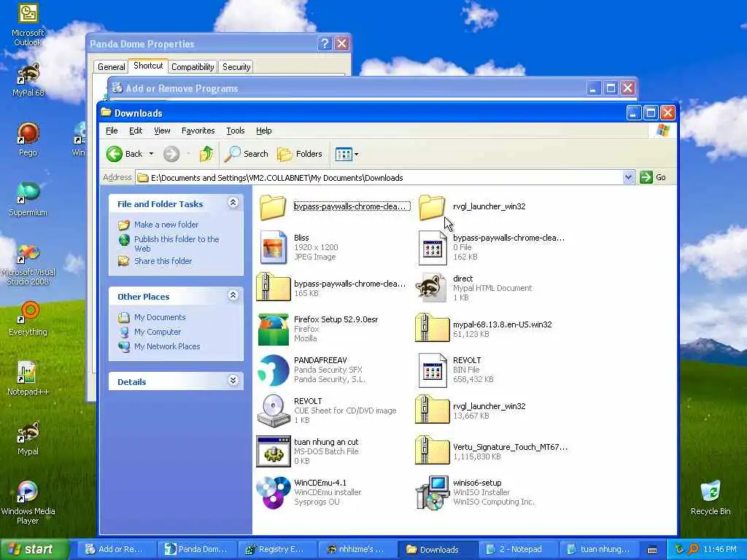Open the Help menu
Image resolution: width=747 pixels, height=560 pixels.
tap(263, 131)
